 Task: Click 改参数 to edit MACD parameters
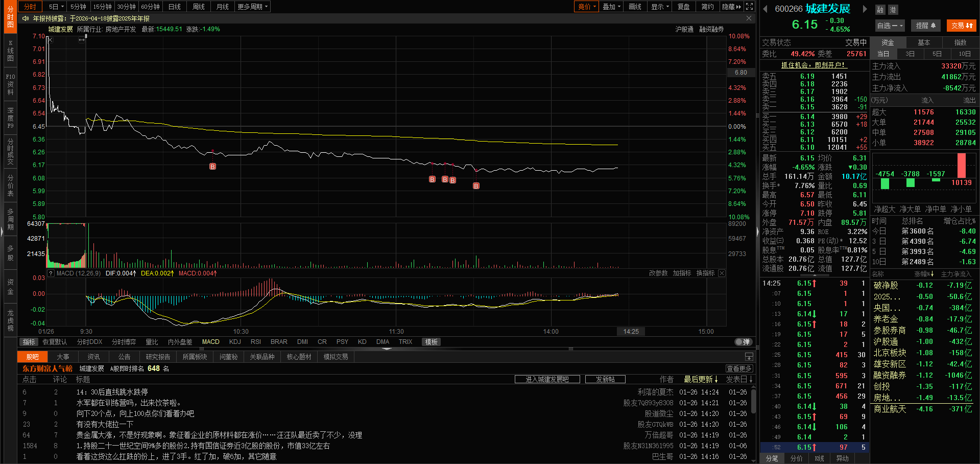tap(658, 273)
